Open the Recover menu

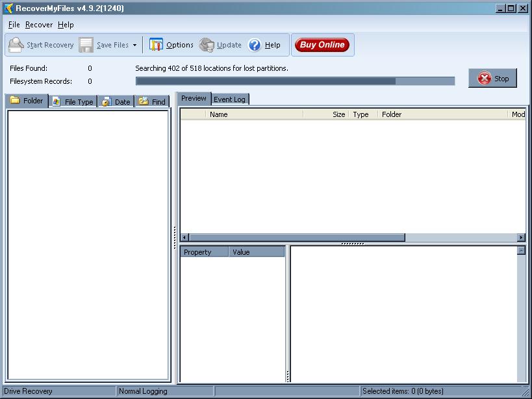pos(39,25)
